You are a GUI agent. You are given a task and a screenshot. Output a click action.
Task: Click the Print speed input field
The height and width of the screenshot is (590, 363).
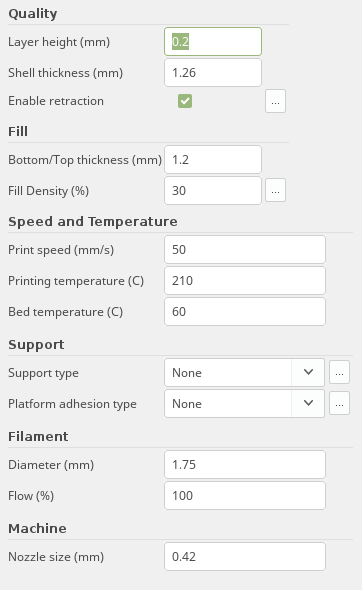click(245, 249)
